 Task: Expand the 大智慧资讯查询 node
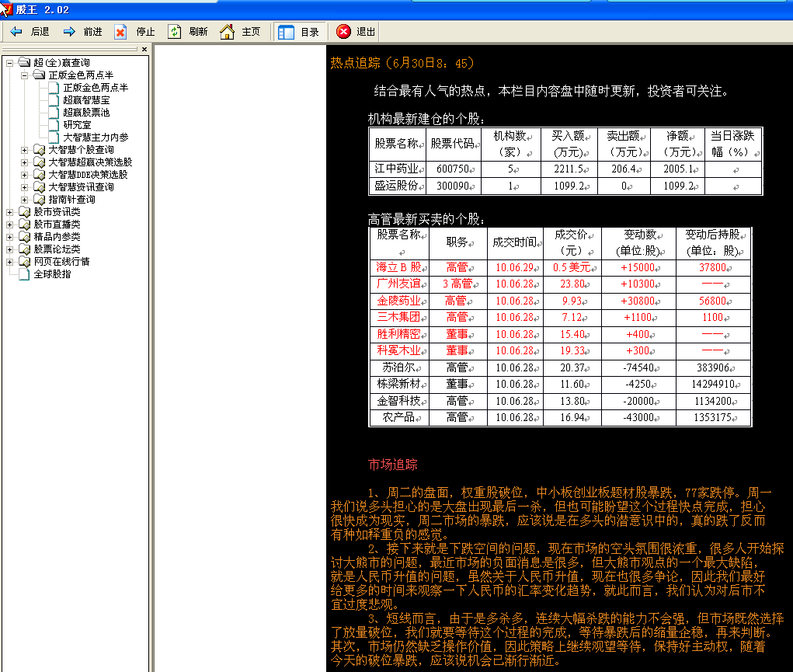tap(24, 187)
